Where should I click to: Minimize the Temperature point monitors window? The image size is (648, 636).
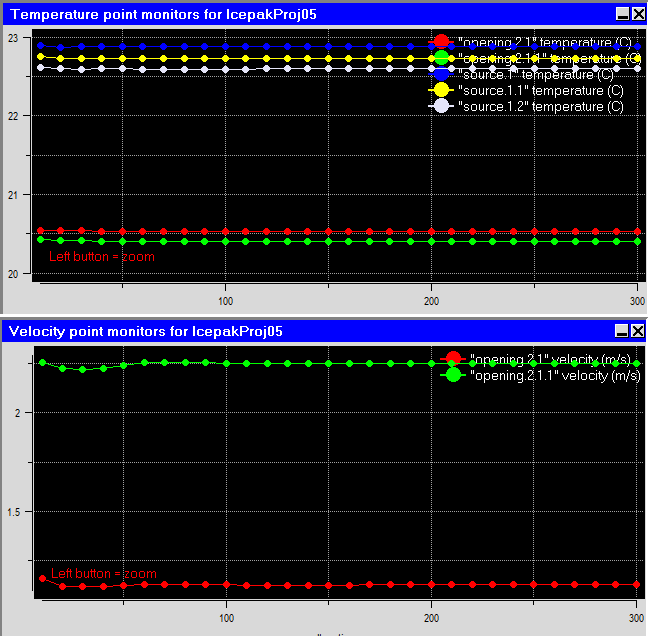[622, 14]
